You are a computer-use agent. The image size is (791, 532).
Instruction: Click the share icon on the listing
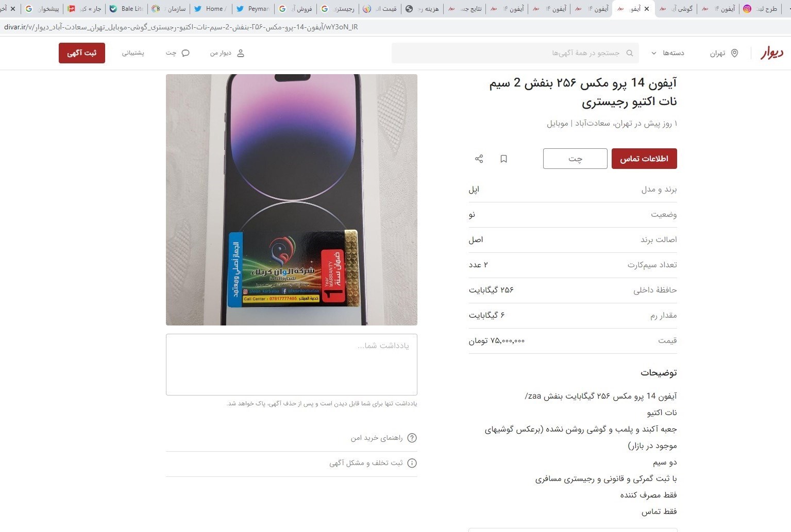(479, 159)
